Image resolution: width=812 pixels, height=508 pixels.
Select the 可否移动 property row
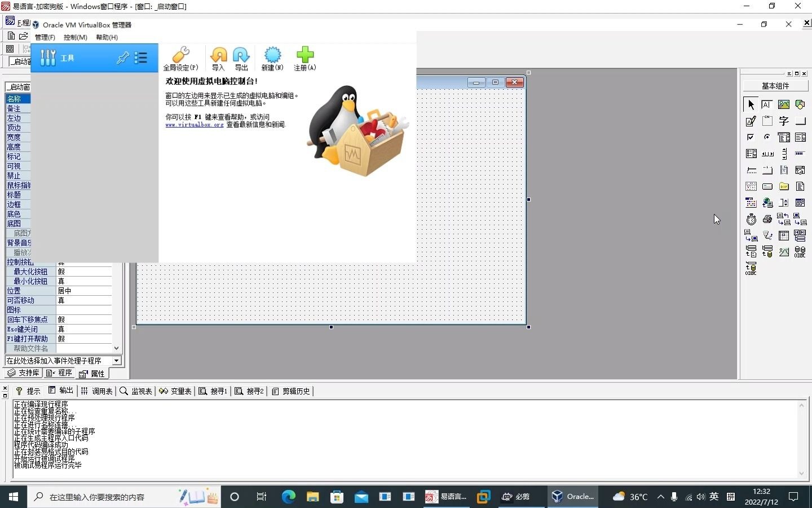(x=59, y=300)
